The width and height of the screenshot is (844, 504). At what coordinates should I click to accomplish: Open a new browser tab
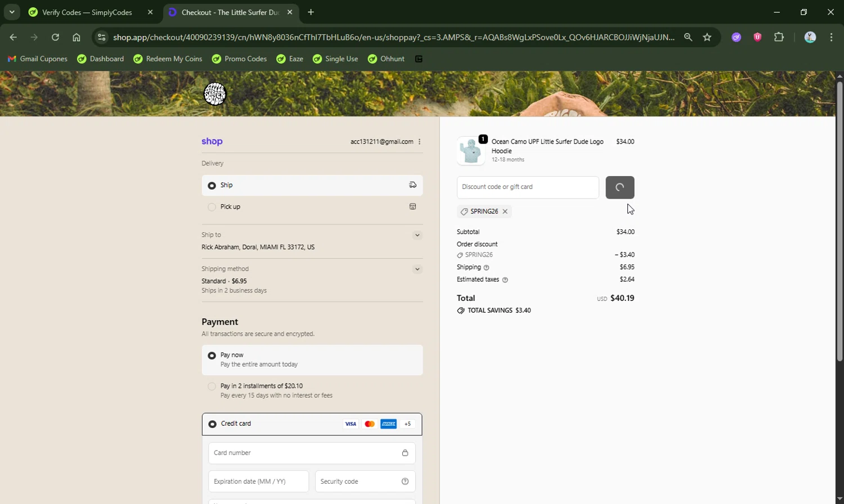click(x=311, y=12)
